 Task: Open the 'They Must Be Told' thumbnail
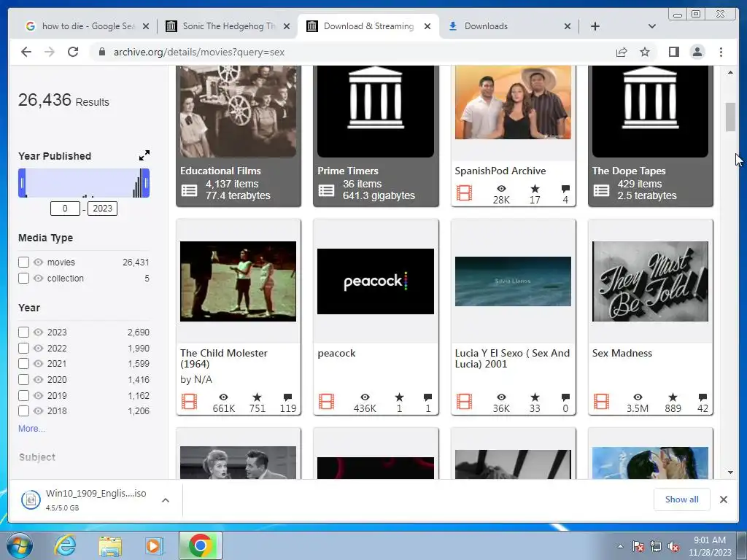650,281
